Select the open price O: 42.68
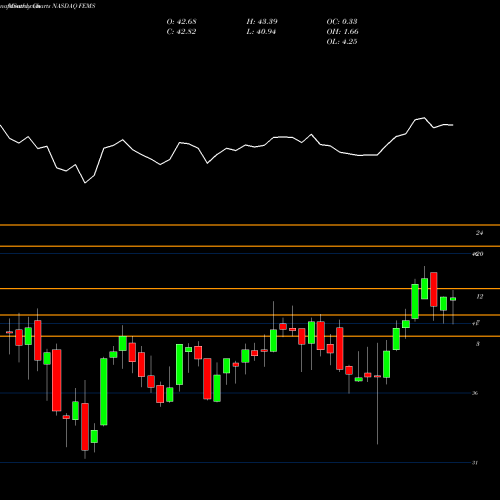This screenshot has height=500, width=500. tap(181, 21)
